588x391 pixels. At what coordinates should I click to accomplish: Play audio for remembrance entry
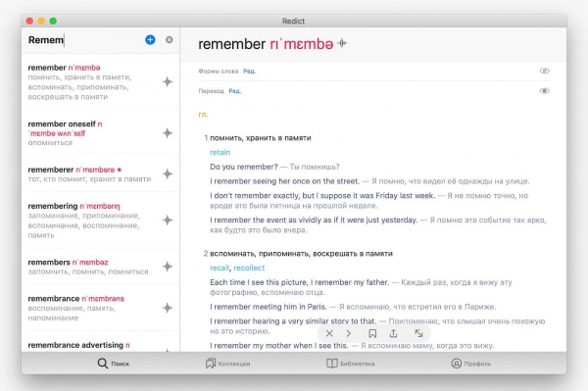click(x=168, y=308)
